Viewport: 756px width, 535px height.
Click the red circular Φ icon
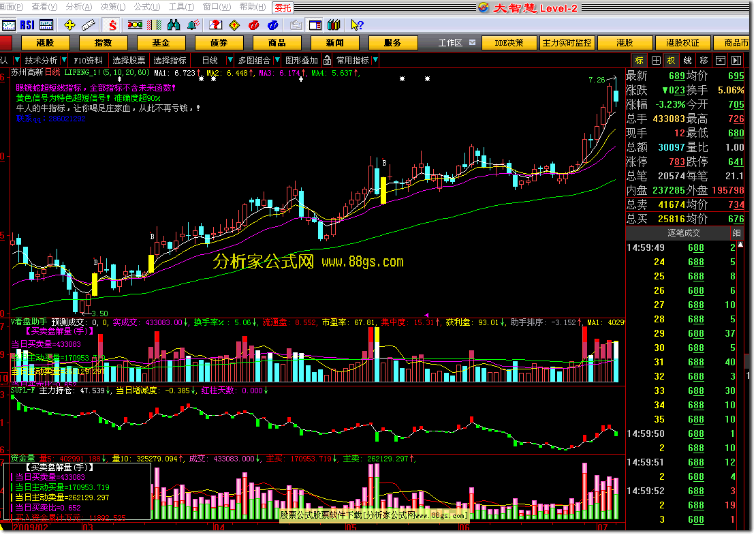point(253,25)
